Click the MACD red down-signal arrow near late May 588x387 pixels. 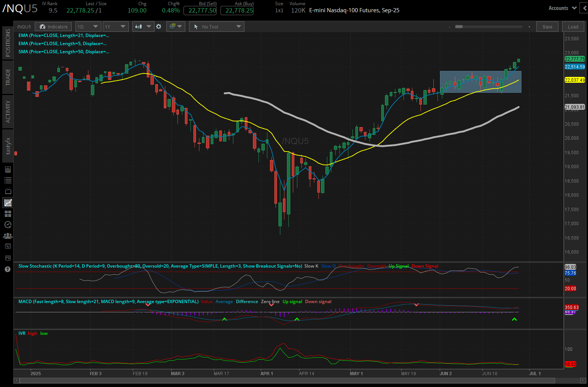click(416, 305)
